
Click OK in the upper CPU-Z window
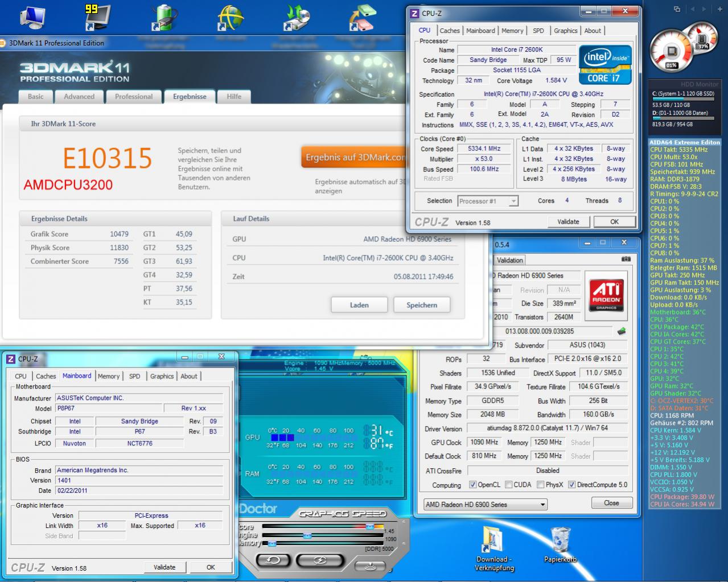615,222
